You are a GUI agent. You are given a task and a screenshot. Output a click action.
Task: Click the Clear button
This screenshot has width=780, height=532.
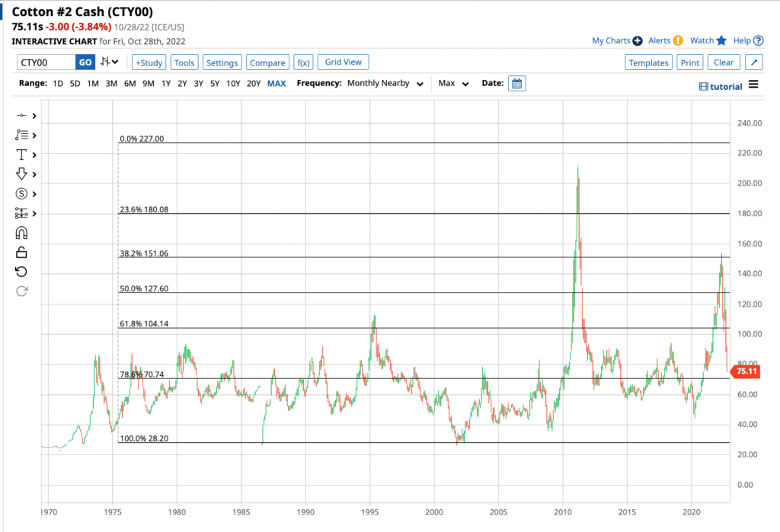coord(724,62)
